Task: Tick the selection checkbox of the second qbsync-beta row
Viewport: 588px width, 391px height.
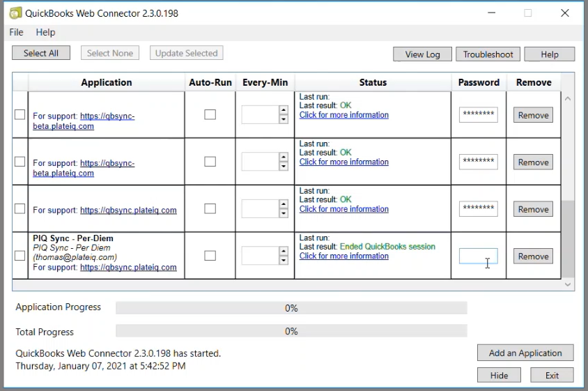Action: tap(20, 162)
